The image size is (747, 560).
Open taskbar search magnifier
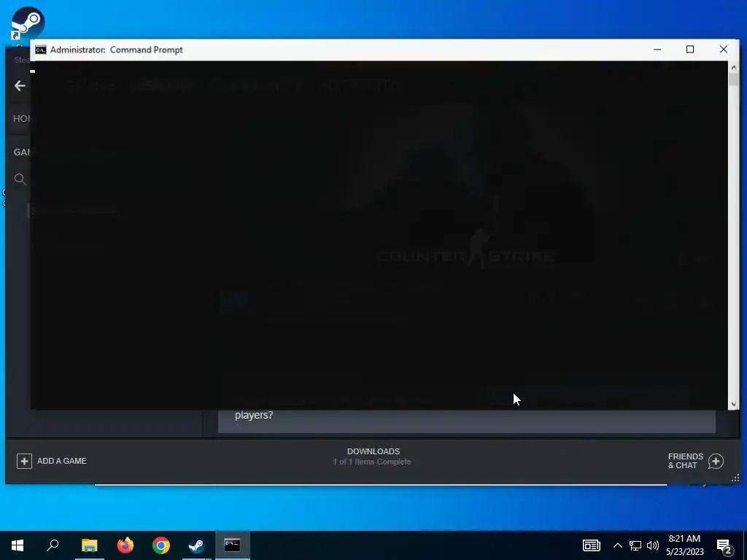click(53, 545)
